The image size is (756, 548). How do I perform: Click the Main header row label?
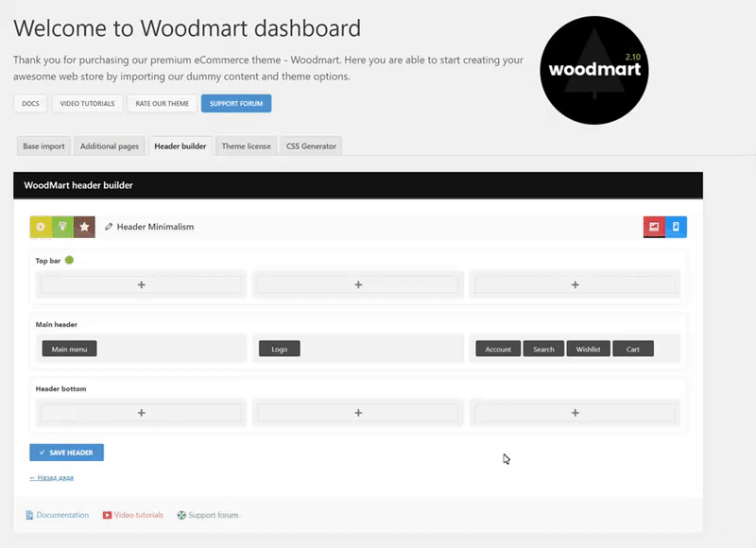coord(57,324)
